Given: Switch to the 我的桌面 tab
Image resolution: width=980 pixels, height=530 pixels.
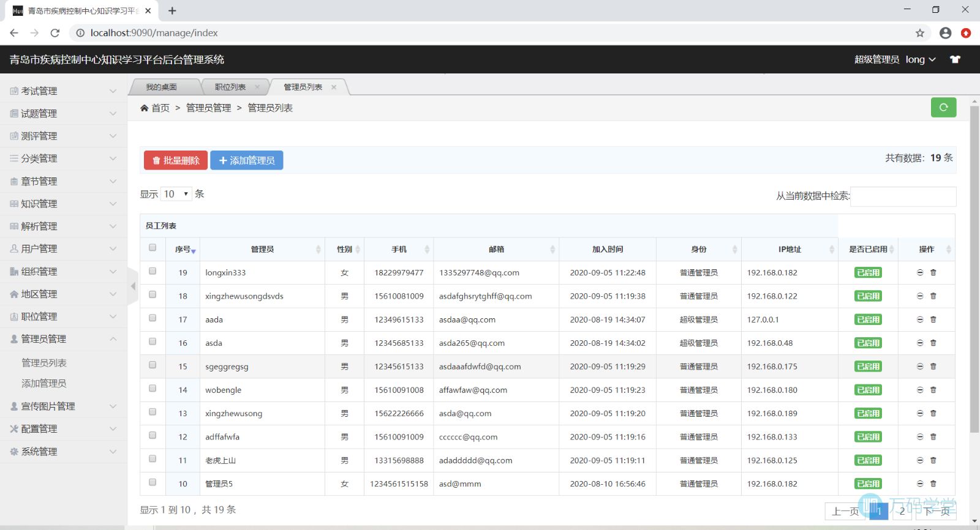Looking at the screenshot, I should pyautogui.click(x=162, y=87).
